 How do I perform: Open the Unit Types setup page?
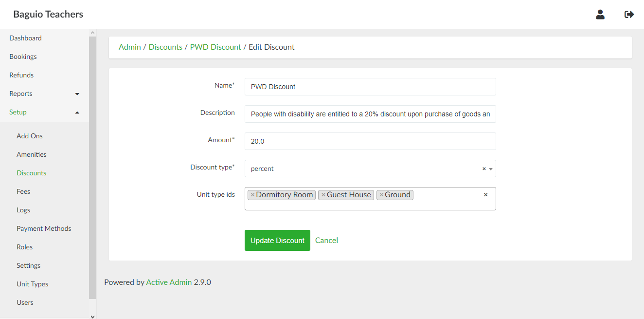[32, 284]
